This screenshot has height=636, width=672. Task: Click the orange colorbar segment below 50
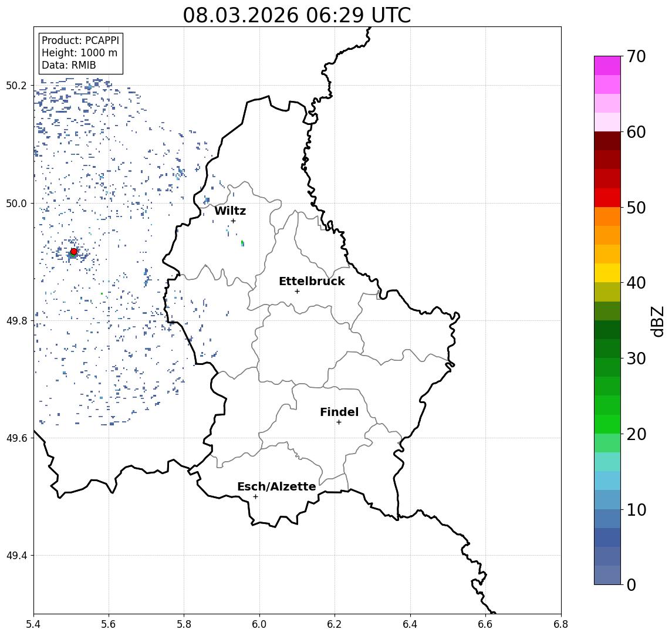[607, 217]
